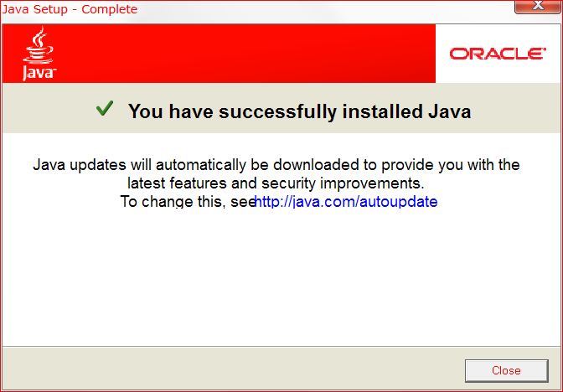Click the "Java Setup - Complete" title text
The image size is (563, 392).
point(70,9)
